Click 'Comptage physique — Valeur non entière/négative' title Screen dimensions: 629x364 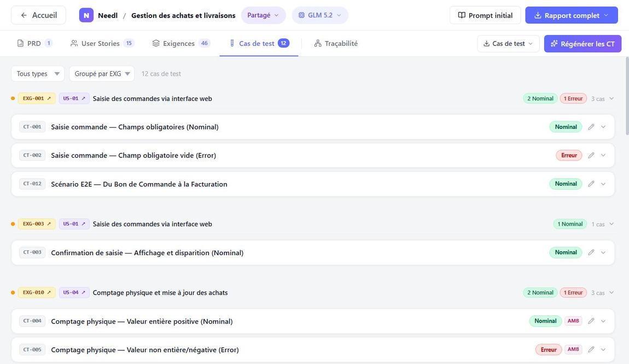pyautogui.click(x=145, y=350)
